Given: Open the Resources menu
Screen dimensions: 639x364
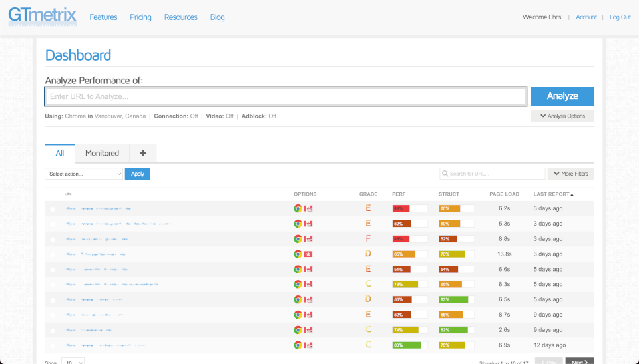Looking at the screenshot, I should point(180,17).
